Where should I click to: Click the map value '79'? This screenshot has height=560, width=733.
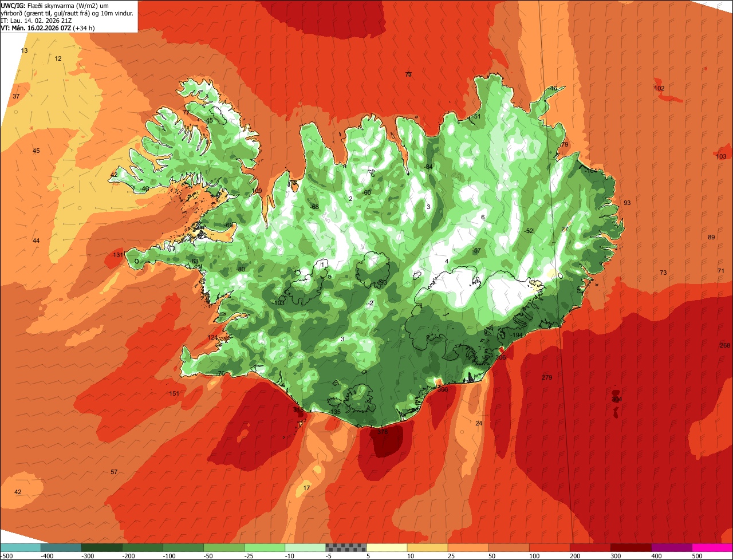coord(565,145)
